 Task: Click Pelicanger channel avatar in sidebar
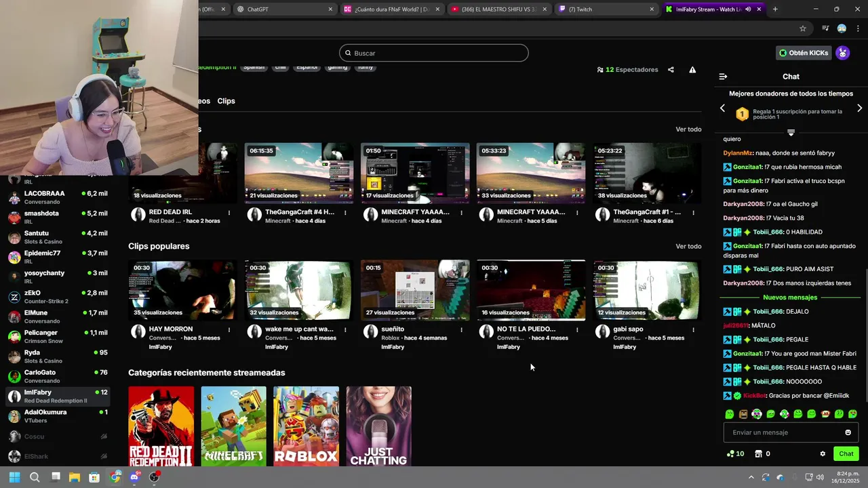coord(14,337)
